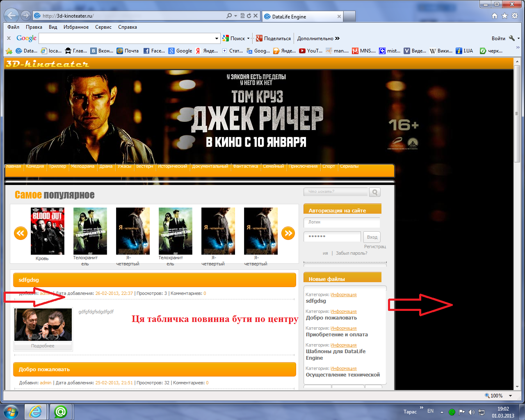
Task: Click the site search magnifier button
Action: (374, 192)
